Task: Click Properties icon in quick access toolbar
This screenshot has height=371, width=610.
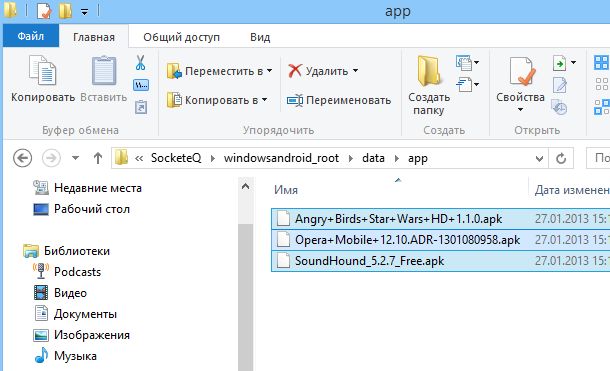Action: pos(44,10)
